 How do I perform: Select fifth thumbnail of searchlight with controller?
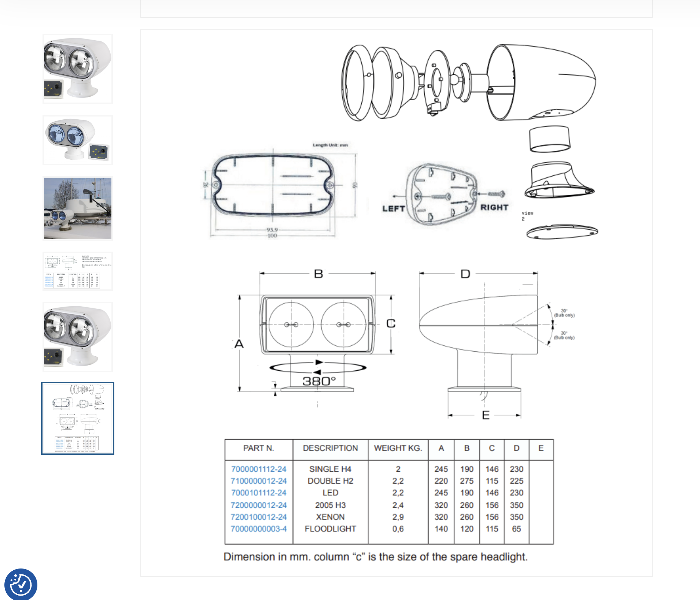tap(78, 337)
